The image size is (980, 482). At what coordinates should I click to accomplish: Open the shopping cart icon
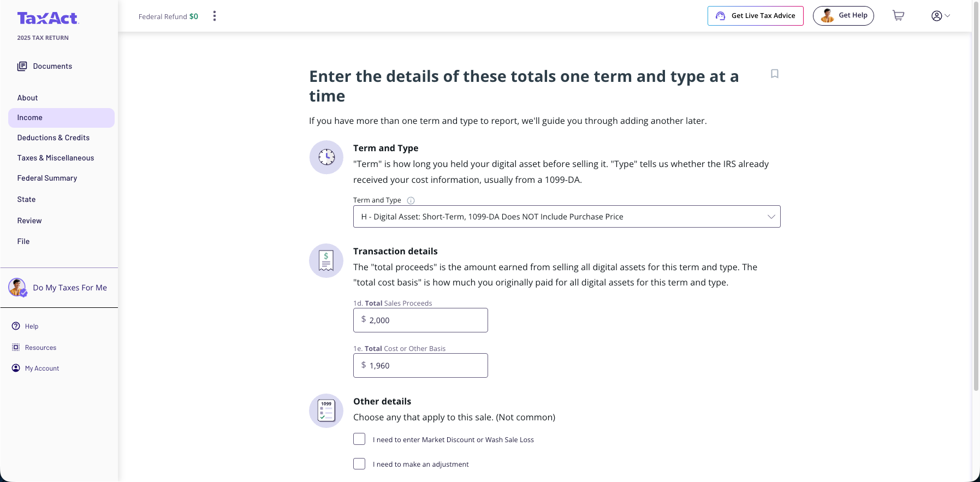(898, 16)
